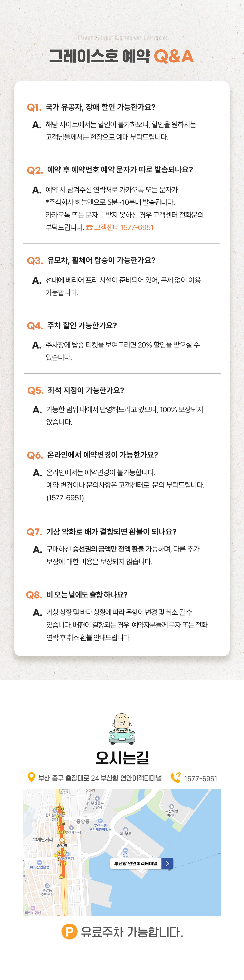The height and width of the screenshot is (980, 244).
Task: Click the orange phone icon next to 1577-6951
Action: click(x=176, y=777)
